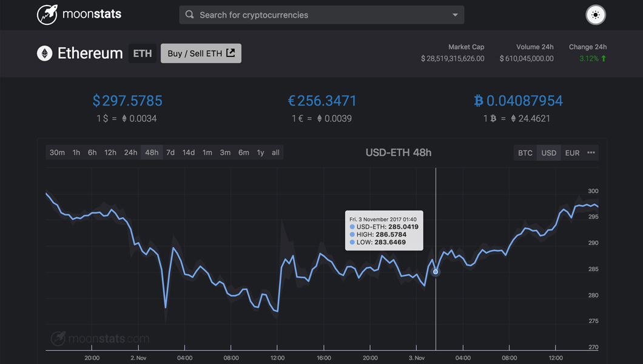
Task: Switch chart currency to BTC
Action: point(525,153)
